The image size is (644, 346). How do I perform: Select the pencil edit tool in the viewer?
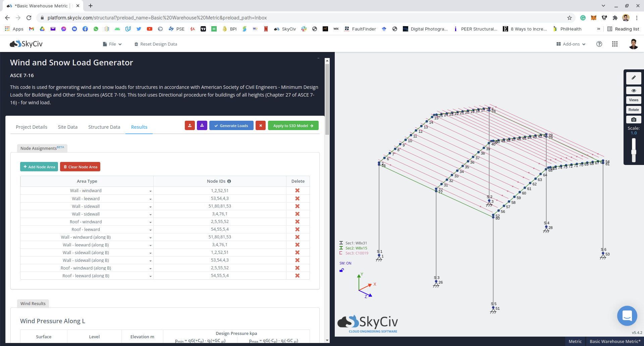tap(634, 78)
